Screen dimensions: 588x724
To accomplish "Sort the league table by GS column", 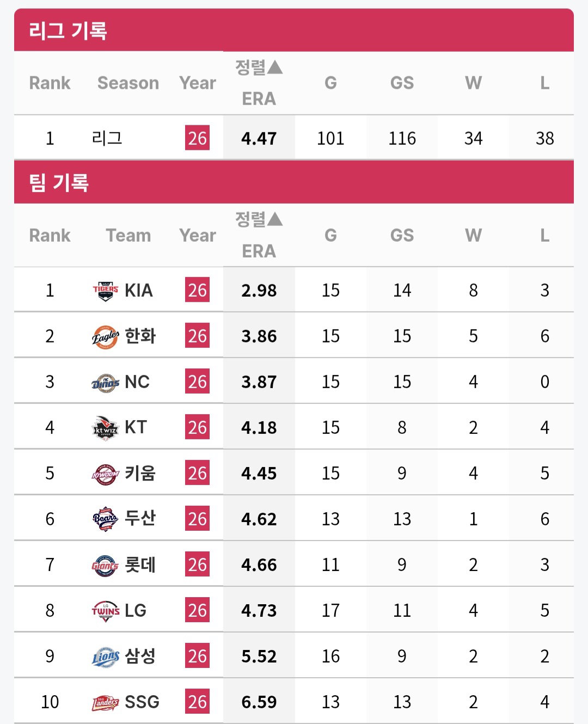I will tap(402, 83).
